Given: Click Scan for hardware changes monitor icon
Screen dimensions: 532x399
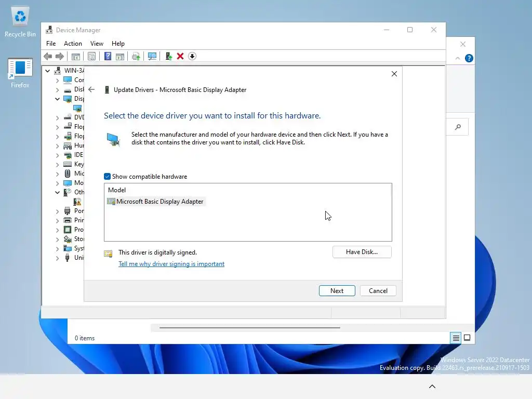Looking at the screenshot, I should [x=152, y=56].
